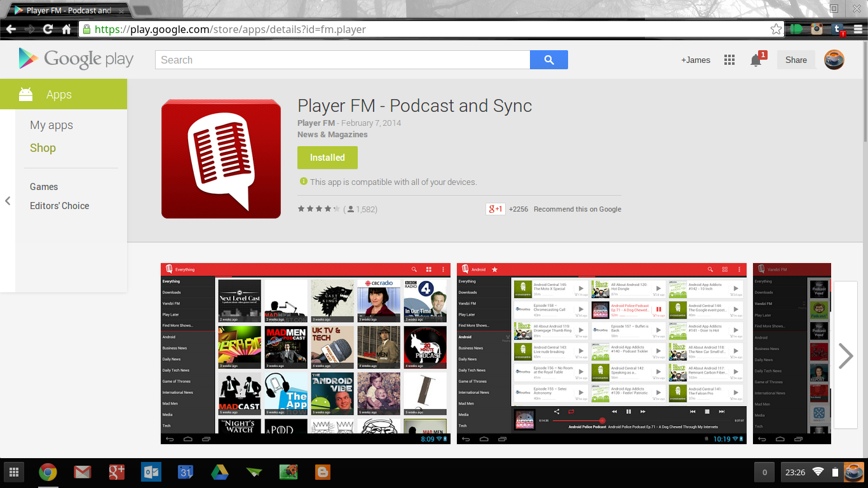Collapse the sidebar with the left chevron
Image resolution: width=868 pixels, height=488 pixels.
(8, 201)
